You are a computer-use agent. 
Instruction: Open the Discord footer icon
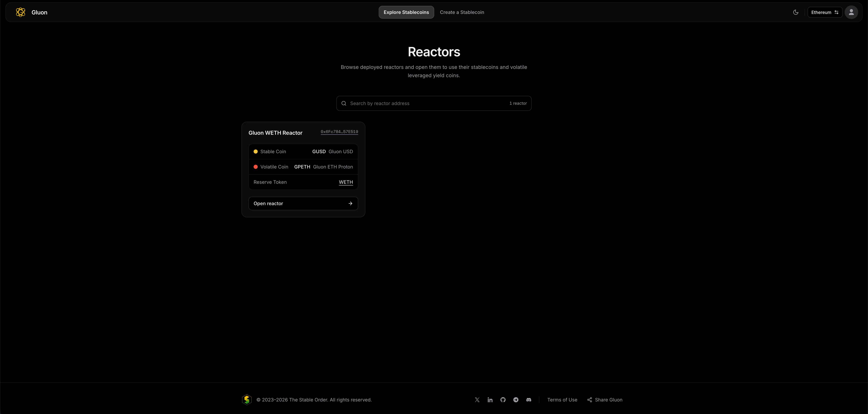click(528, 400)
